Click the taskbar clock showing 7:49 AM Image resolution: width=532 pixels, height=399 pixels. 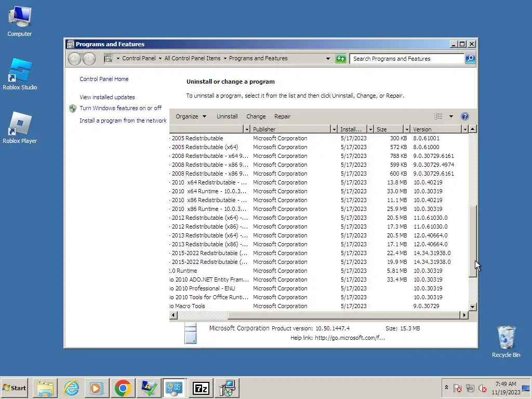(506, 388)
